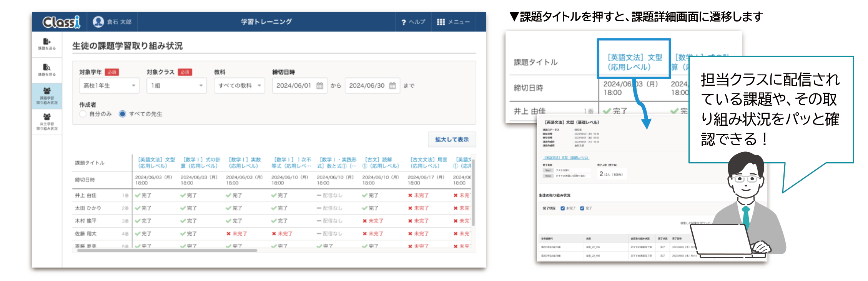Open 自主学習取り組み状況 in the sidebar
Screen dimensions: 868x281
(47, 122)
